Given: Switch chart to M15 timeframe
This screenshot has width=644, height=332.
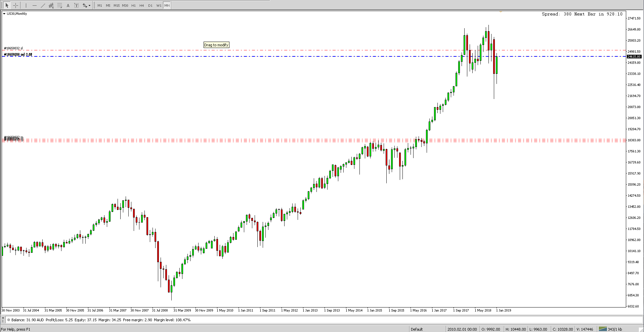Looking at the screenshot, I should point(117,5).
